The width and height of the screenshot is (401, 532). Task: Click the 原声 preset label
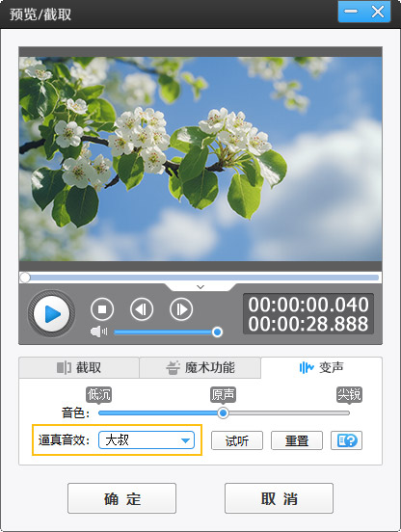(223, 394)
